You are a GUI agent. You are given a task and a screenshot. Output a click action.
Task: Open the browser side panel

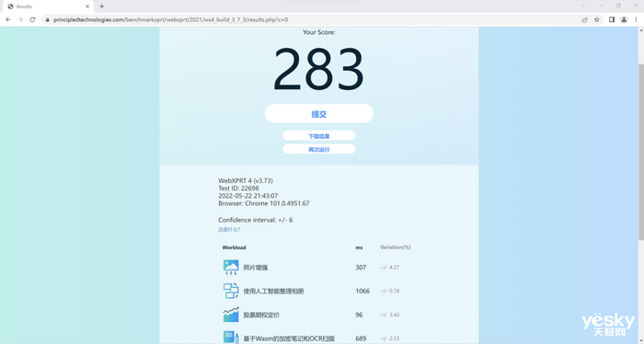tap(612, 19)
